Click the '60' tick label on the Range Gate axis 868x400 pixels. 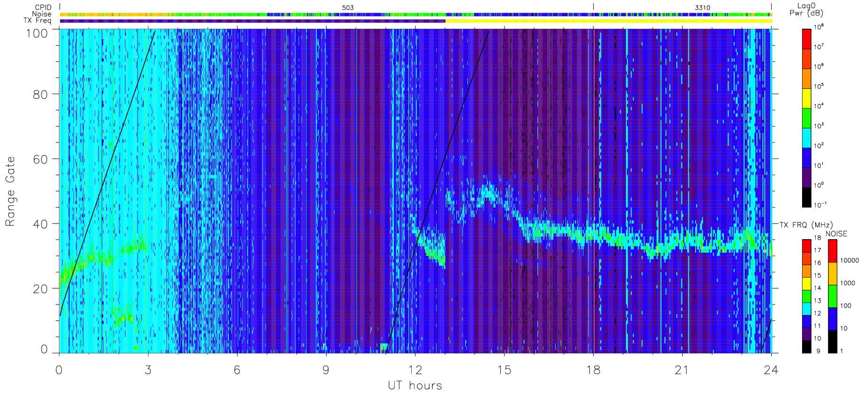click(40, 160)
